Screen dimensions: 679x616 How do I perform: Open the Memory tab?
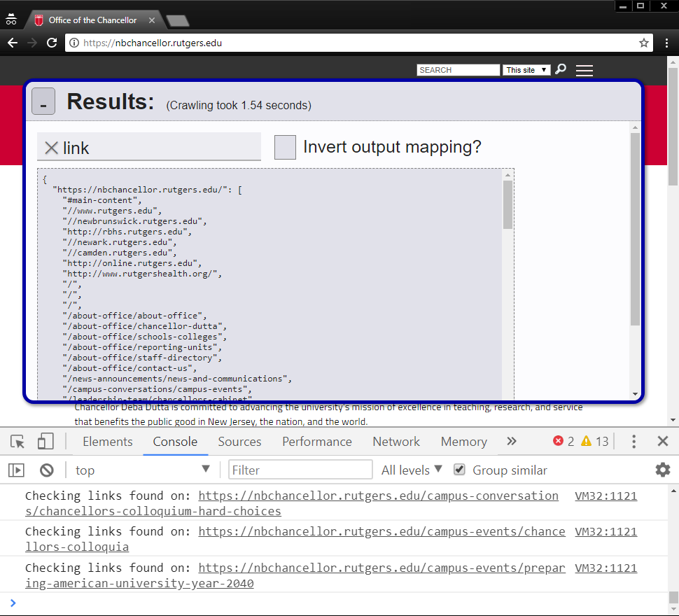click(x=464, y=442)
